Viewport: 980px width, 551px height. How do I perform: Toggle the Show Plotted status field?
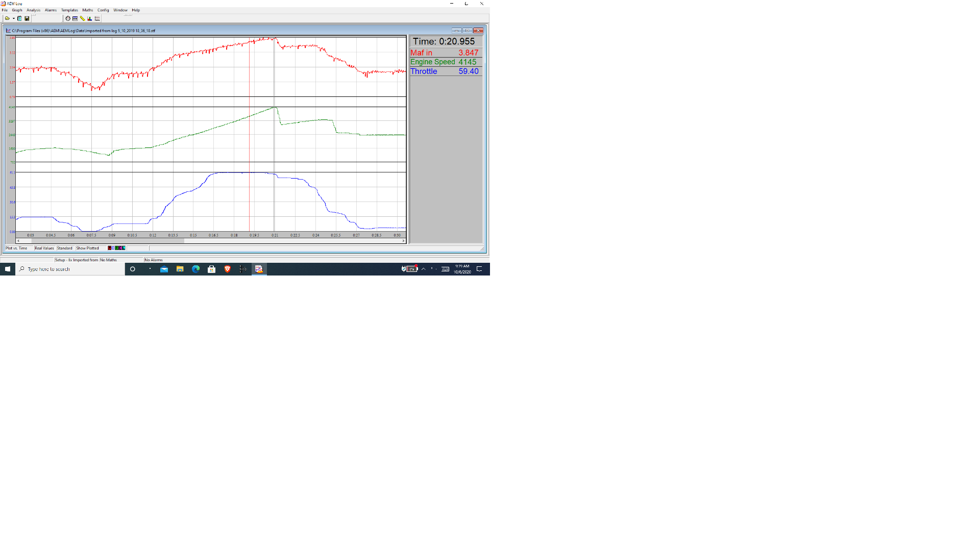tap(88, 248)
